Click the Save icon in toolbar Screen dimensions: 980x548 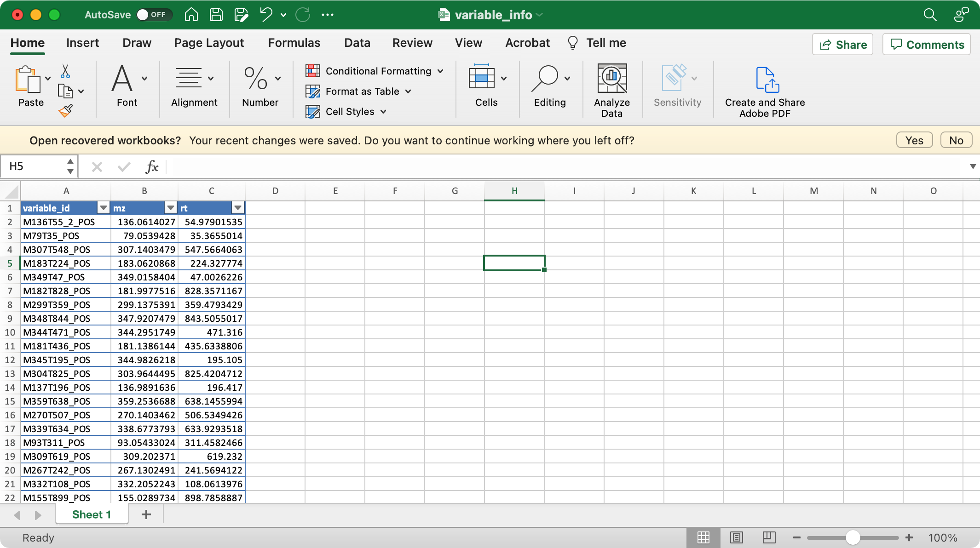point(216,15)
